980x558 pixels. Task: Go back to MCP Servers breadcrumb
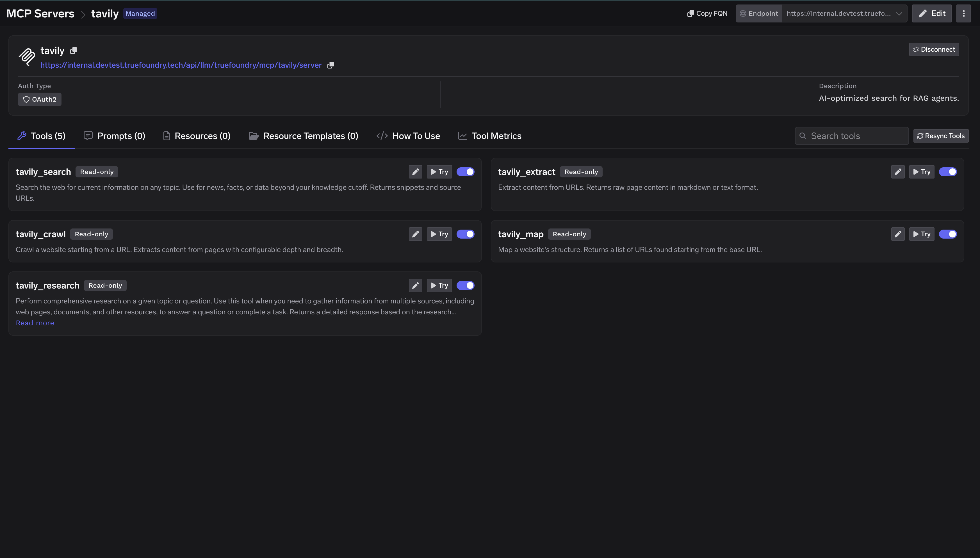pos(40,13)
